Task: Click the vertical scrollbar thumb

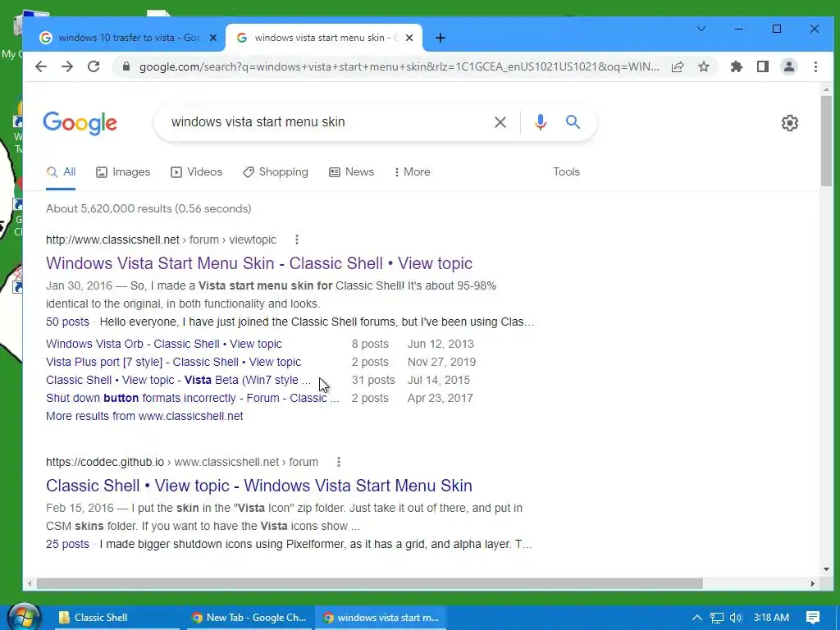Action: point(825,141)
